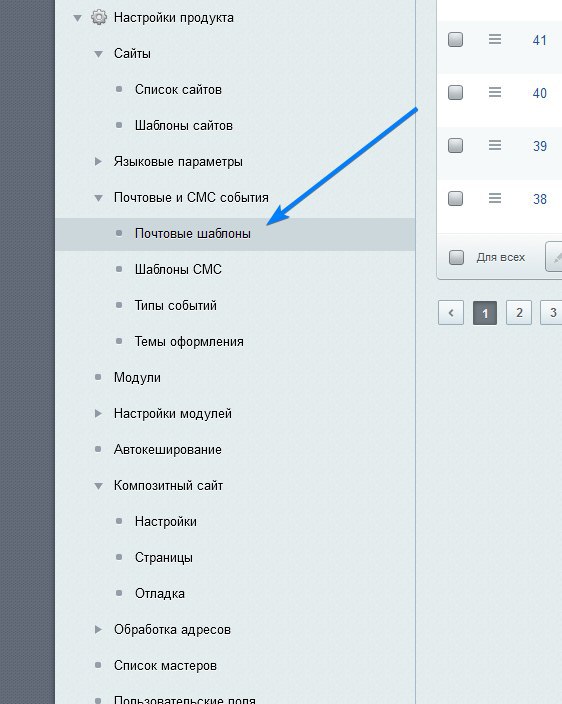The width and height of the screenshot is (562, 704).
Task: Click Композитный сайт label
Action: pos(168,485)
